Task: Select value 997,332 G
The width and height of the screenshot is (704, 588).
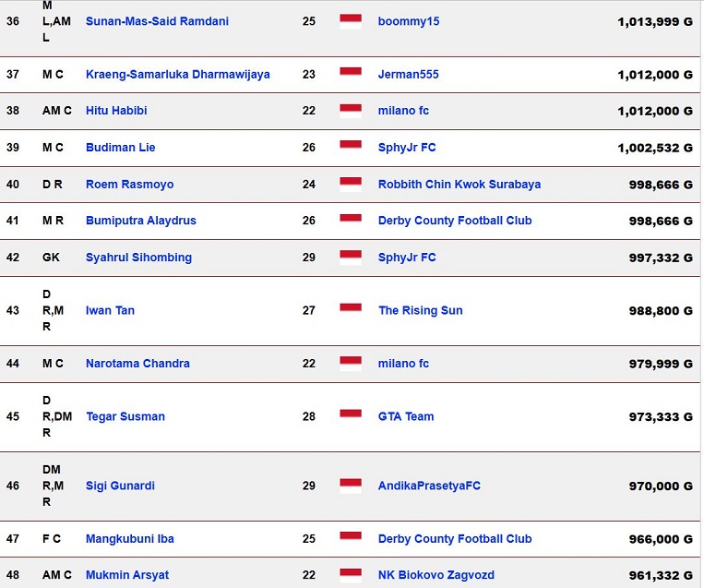Action: (661, 258)
